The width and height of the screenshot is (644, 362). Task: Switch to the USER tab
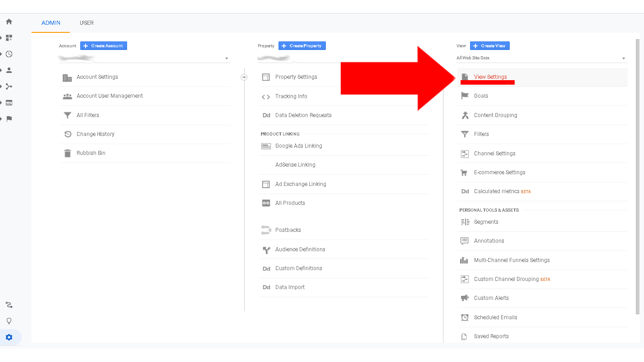[87, 23]
